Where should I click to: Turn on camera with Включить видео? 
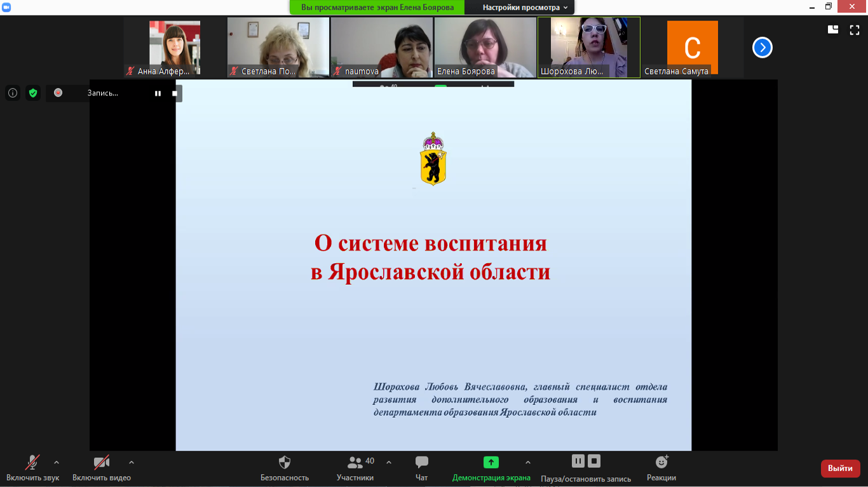[x=102, y=469]
